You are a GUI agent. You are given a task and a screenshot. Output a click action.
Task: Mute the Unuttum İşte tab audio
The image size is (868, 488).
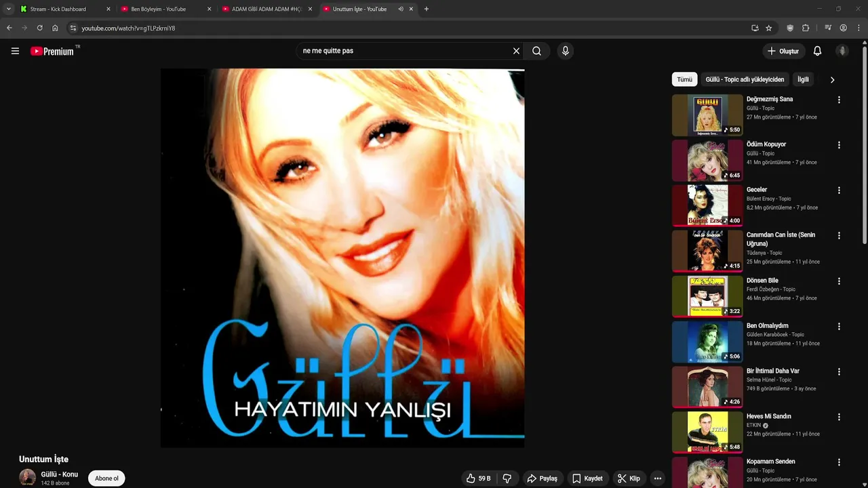(401, 9)
